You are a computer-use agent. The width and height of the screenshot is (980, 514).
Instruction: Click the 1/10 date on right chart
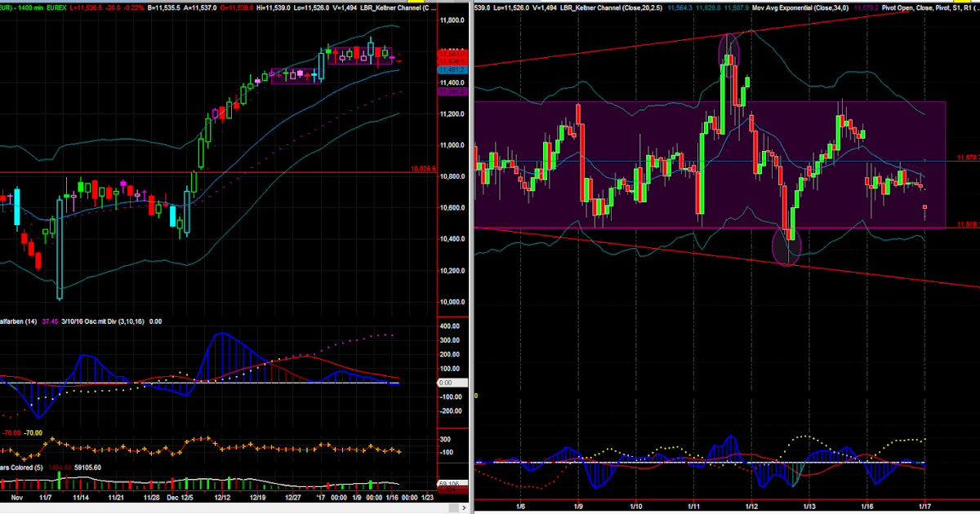tap(635, 506)
